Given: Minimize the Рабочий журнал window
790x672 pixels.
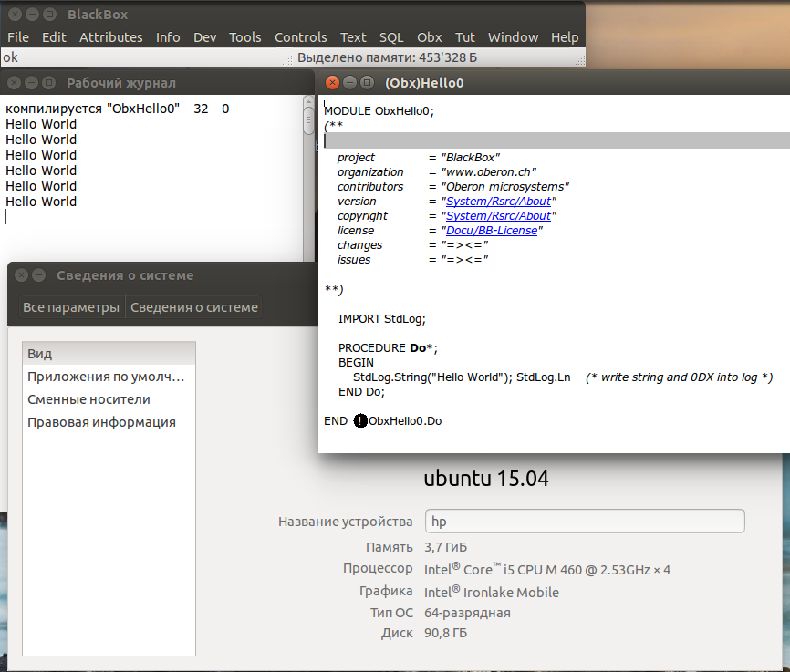Looking at the screenshot, I should pyautogui.click(x=31, y=83).
